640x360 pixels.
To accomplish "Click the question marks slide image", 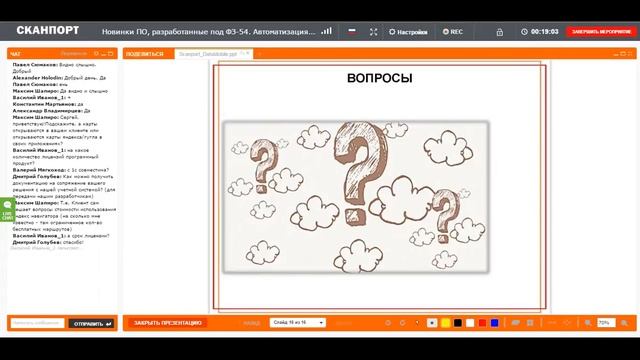I will [x=356, y=197].
